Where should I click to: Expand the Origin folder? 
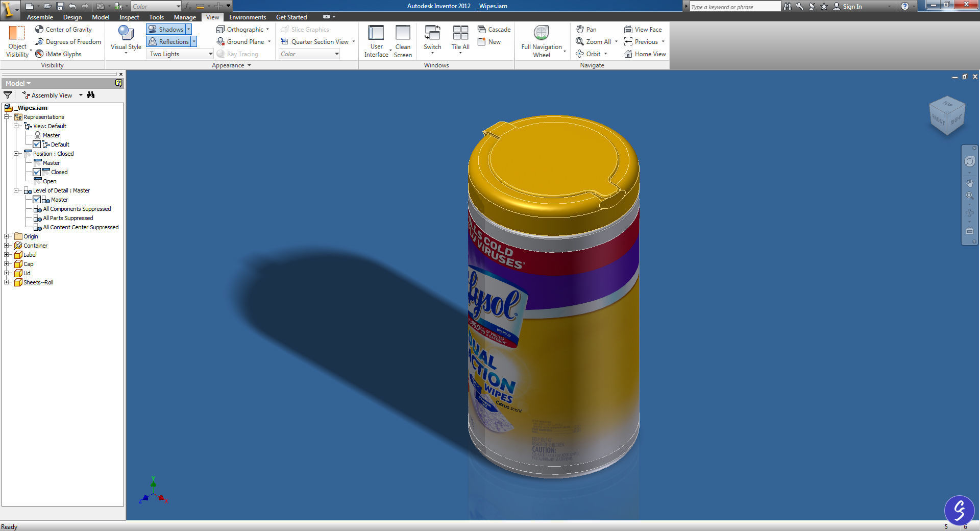pos(7,236)
